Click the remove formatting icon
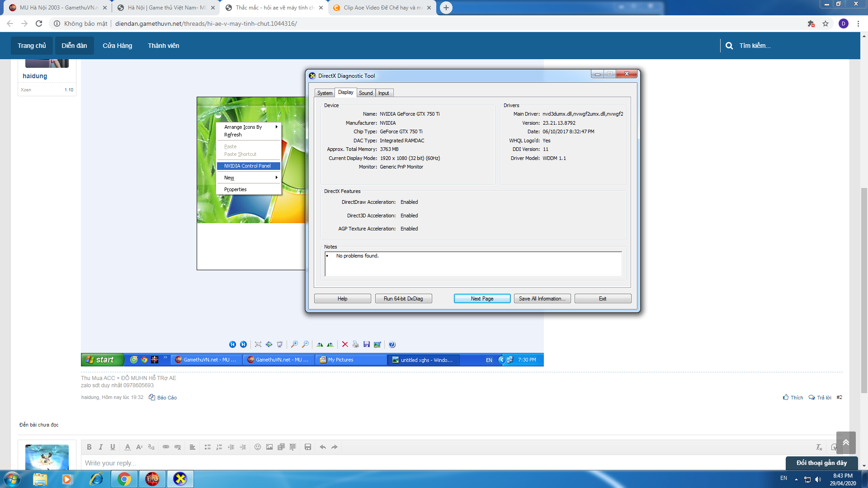Viewport: 868px width, 488px height. pos(819,447)
